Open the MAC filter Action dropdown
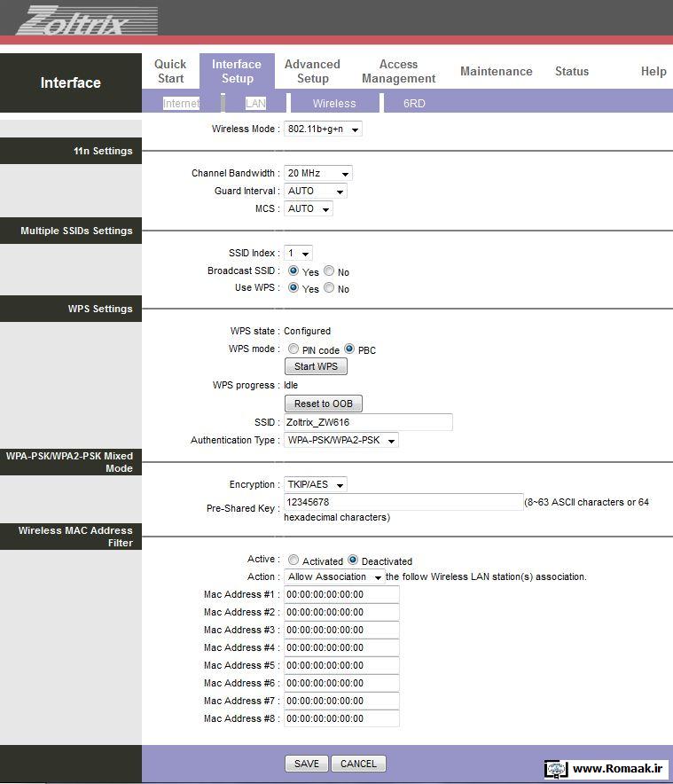 click(x=334, y=576)
